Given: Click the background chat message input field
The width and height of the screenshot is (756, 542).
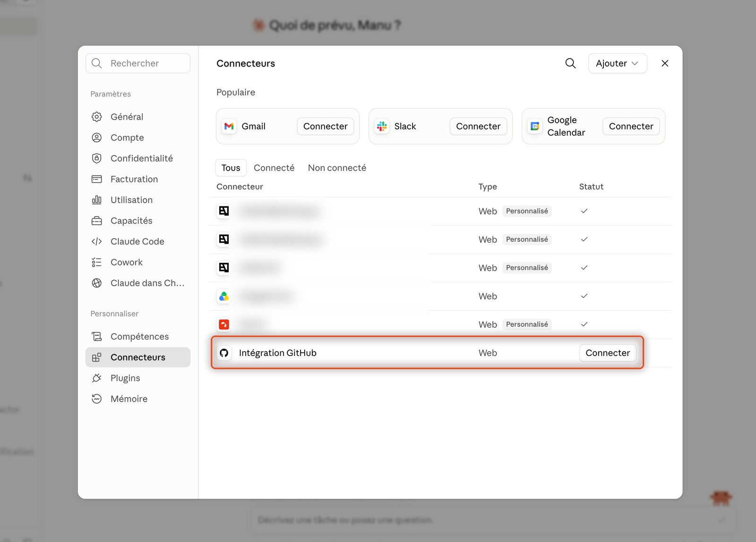Looking at the screenshot, I should [493, 520].
